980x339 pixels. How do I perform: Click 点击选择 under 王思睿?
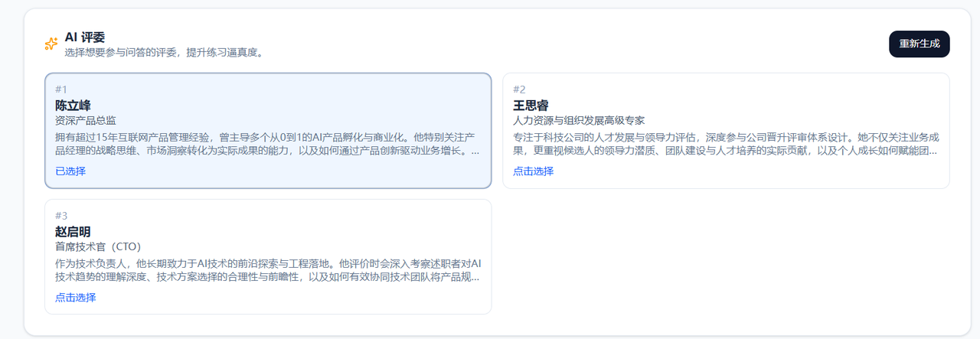[x=533, y=171]
